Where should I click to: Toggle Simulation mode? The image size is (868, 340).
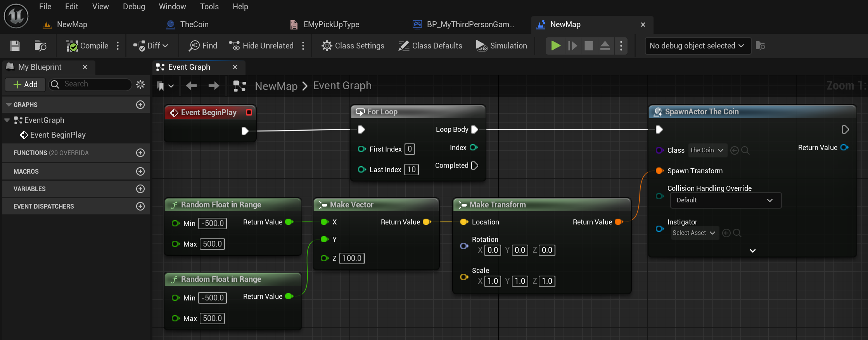pyautogui.click(x=501, y=46)
